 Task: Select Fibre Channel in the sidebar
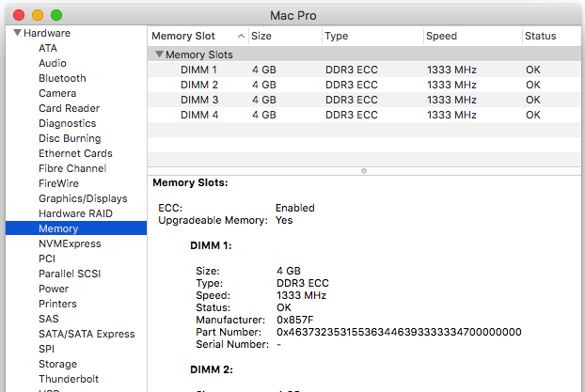click(72, 168)
